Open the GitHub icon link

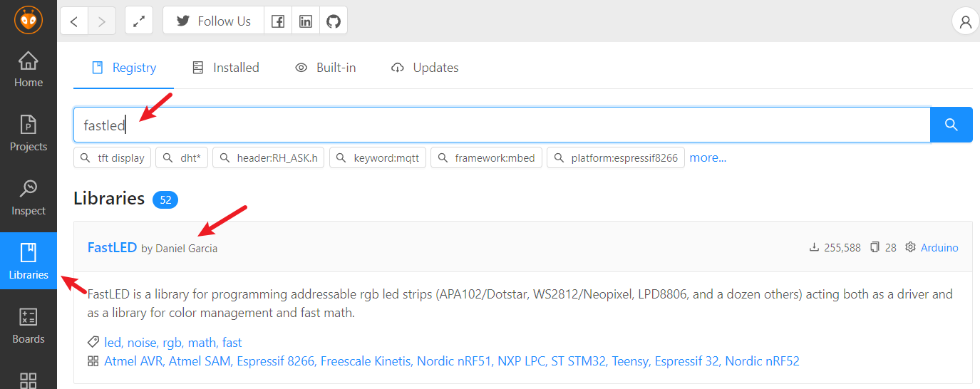pos(334,21)
